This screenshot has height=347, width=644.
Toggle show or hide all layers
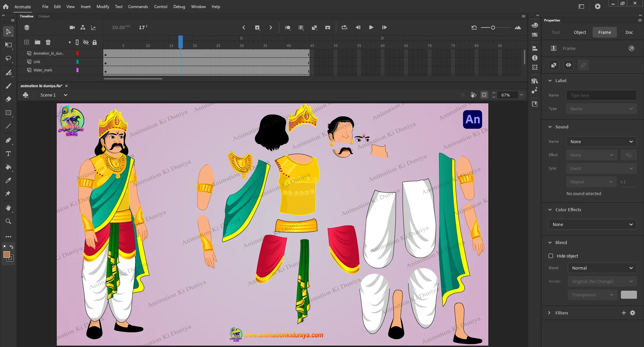(x=86, y=42)
